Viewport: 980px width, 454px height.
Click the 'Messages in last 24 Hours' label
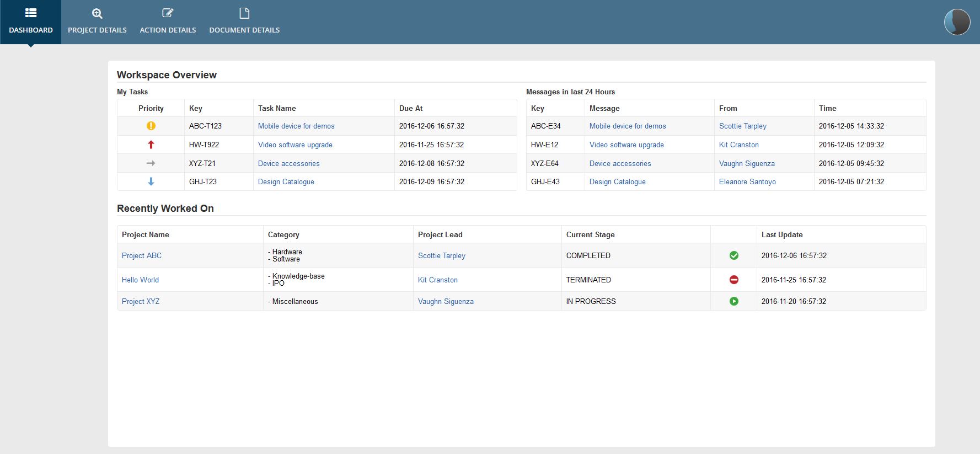[x=570, y=92]
